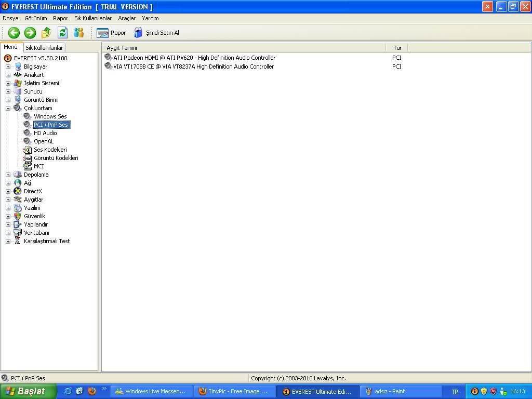Click the Ses Kodekleri icon
This screenshot has width=532, height=399.
28,150
